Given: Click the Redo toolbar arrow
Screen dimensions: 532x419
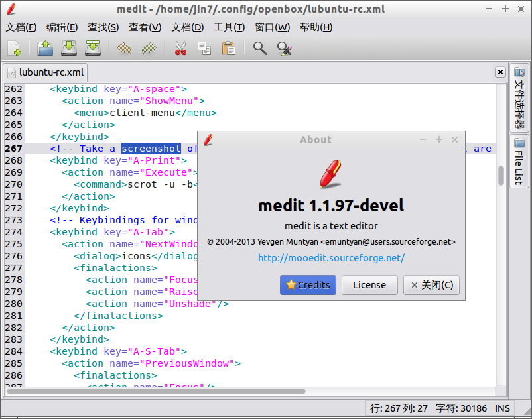Looking at the screenshot, I should point(149,48).
